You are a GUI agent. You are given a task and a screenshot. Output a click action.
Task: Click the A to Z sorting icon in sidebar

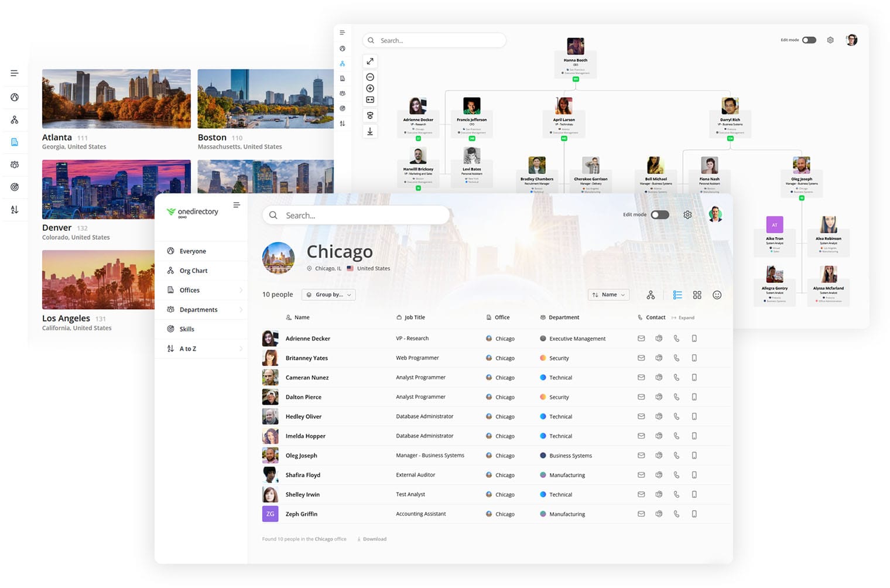pyautogui.click(x=15, y=209)
